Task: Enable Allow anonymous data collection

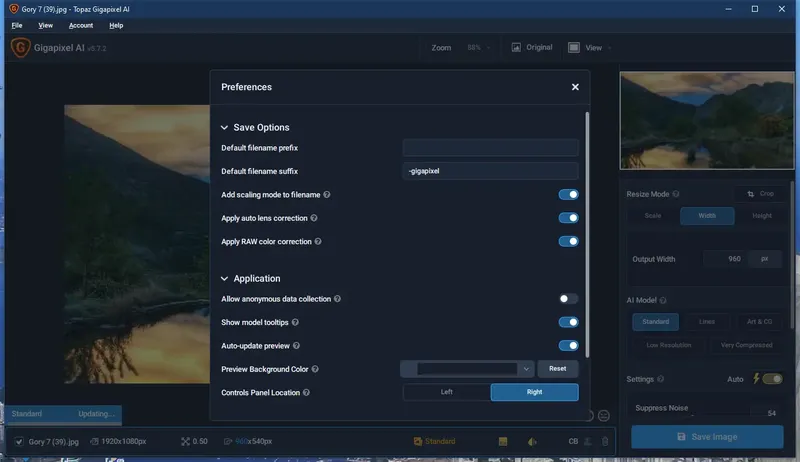Action: [x=568, y=299]
